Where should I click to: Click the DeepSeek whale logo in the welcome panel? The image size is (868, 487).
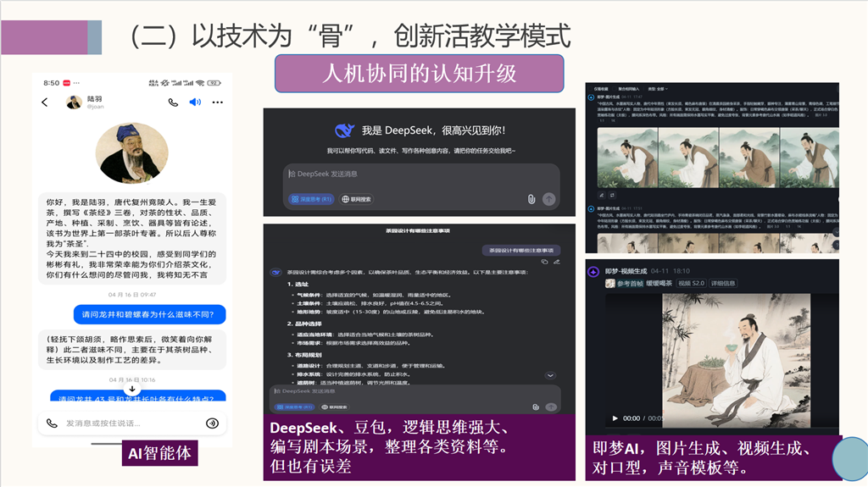click(344, 130)
